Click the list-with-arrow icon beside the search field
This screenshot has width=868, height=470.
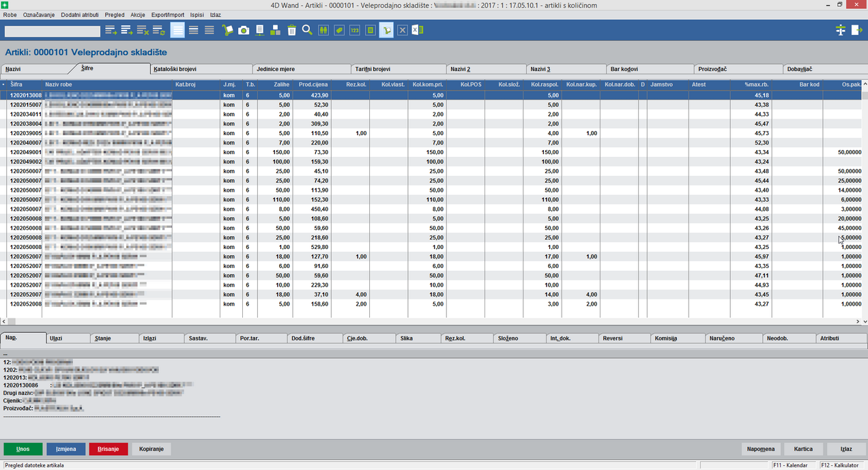point(111,30)
